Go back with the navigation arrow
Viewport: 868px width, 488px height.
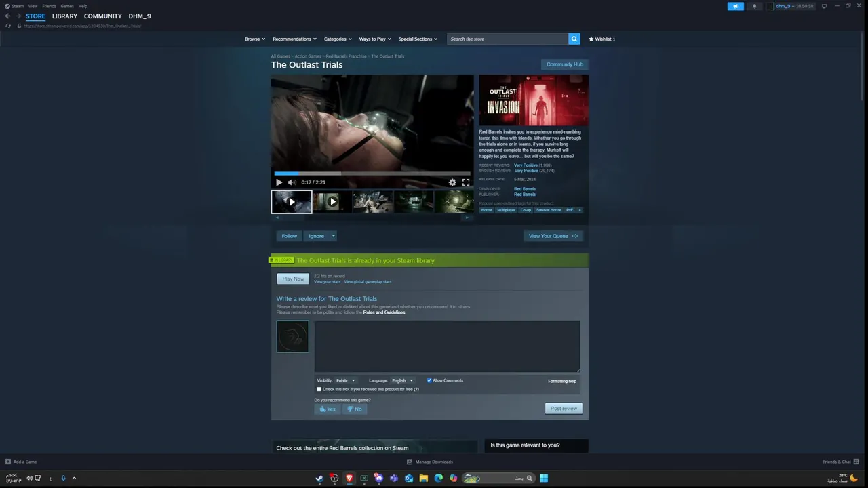click(x=7, y=16)
